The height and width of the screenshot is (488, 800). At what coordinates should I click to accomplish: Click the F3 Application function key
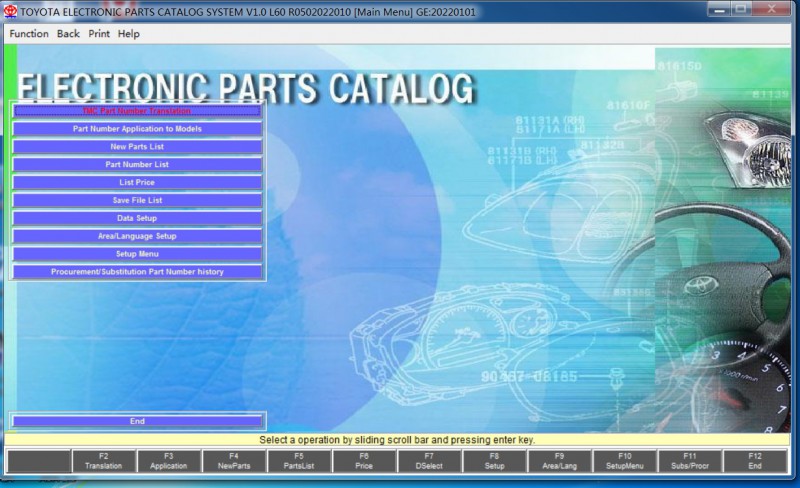169,461
